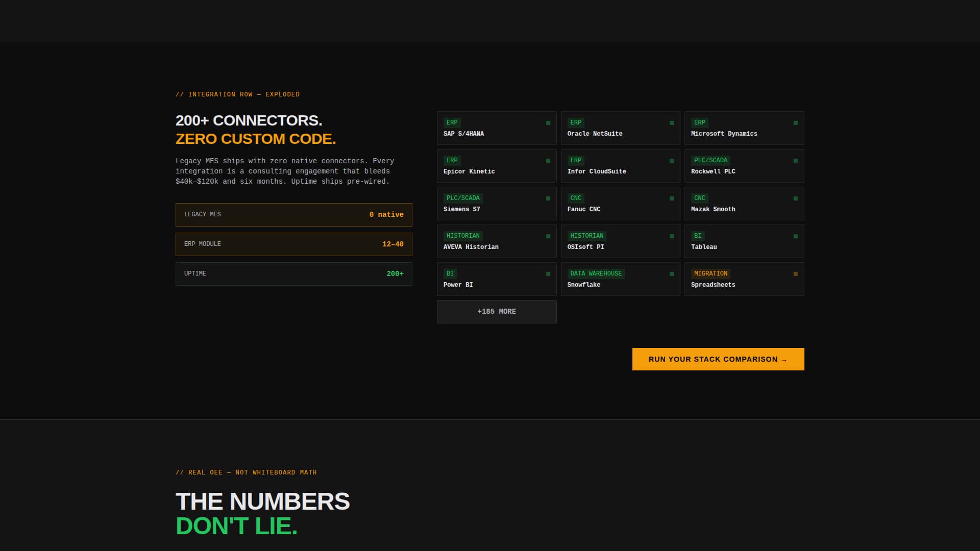Click the CNC tag on Fanuc CNC
The height and width of the screenshot is (551, 980).
[x=576, y=198]
